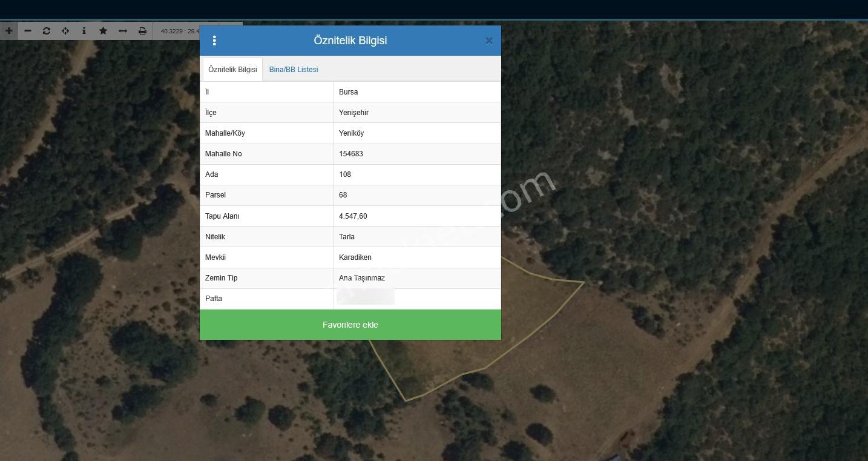Zoom in with the plus icon
The image size is (868, 461).
click(x=9, y=31)
